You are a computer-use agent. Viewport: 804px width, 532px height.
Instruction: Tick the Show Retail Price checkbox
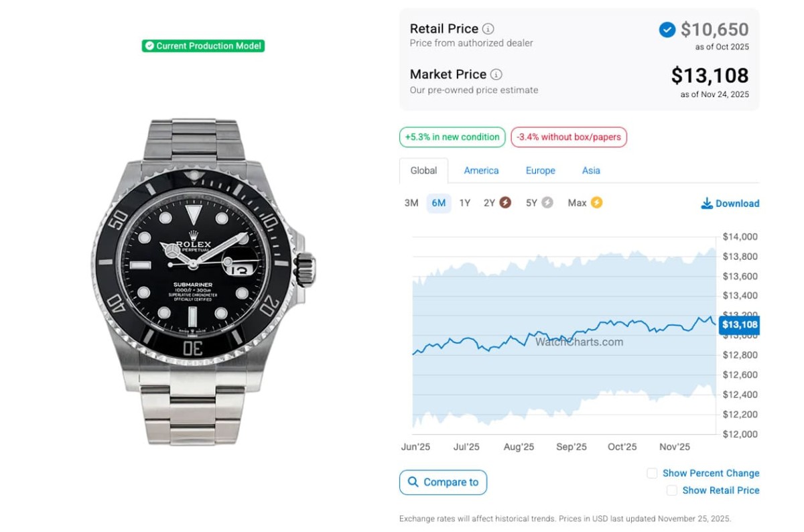671,490
